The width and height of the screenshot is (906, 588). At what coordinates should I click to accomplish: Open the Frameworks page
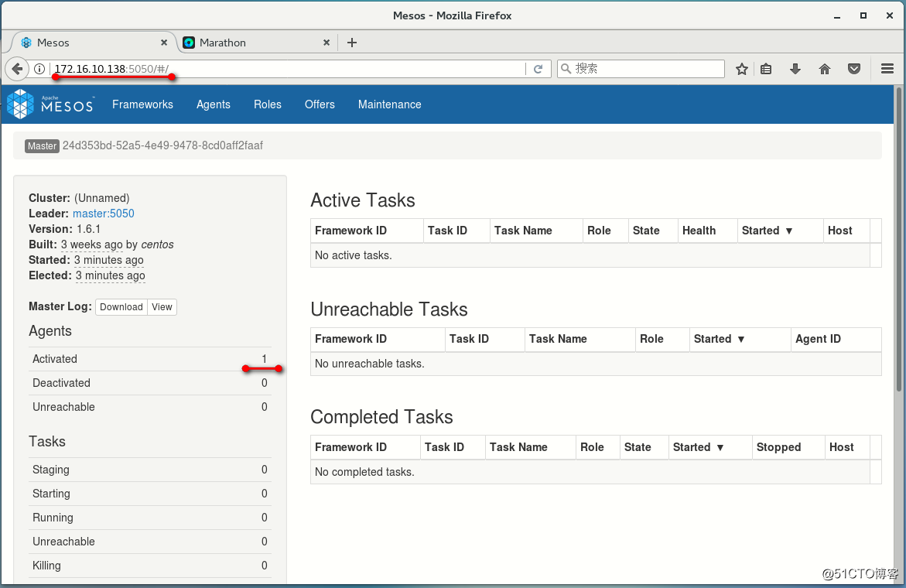click(x=142, y=104)
